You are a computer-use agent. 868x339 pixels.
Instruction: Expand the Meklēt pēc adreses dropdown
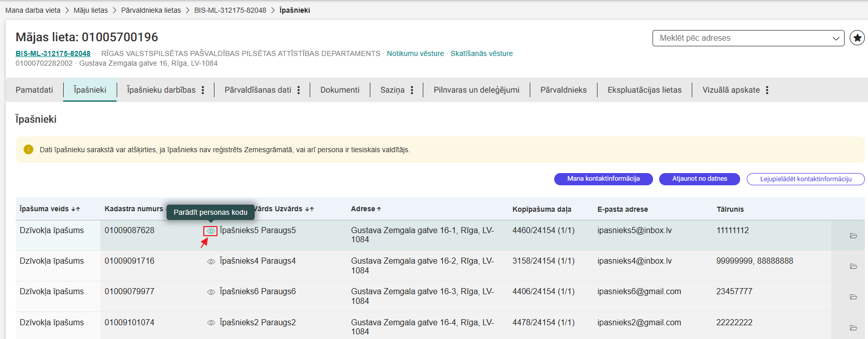point(836,38)
